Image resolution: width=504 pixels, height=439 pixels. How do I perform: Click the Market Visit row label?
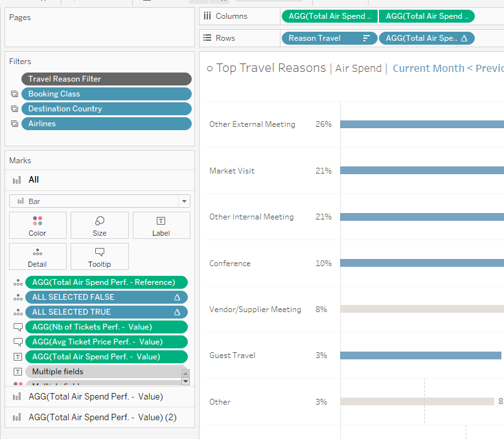(232, 171)
